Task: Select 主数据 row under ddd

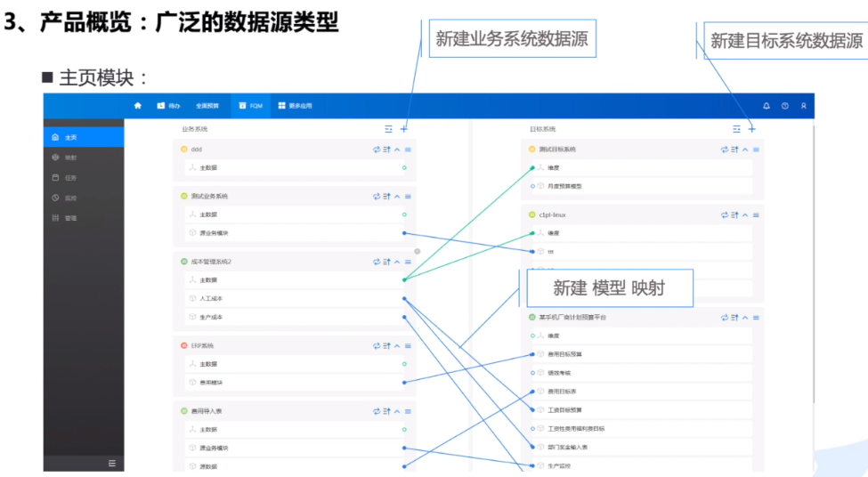Action: [x=294, y=167]
